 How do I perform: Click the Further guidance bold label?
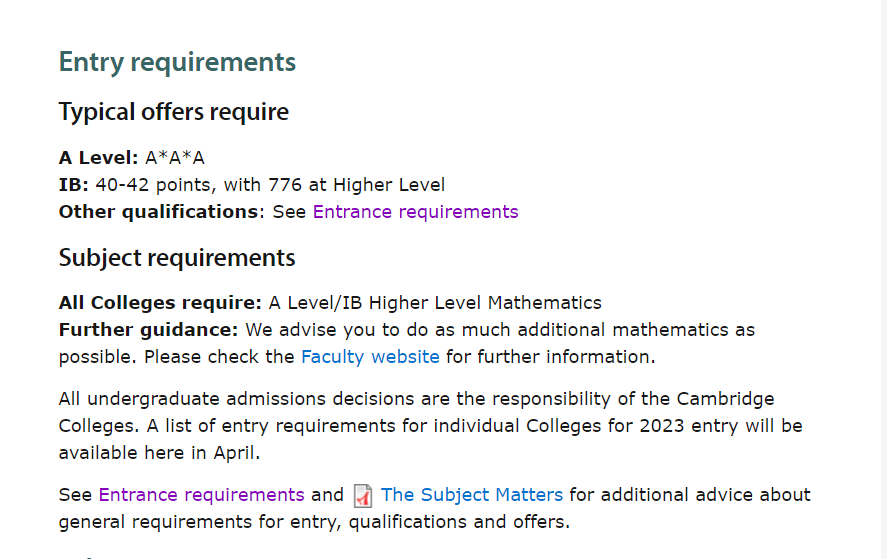tap(148, 330)
